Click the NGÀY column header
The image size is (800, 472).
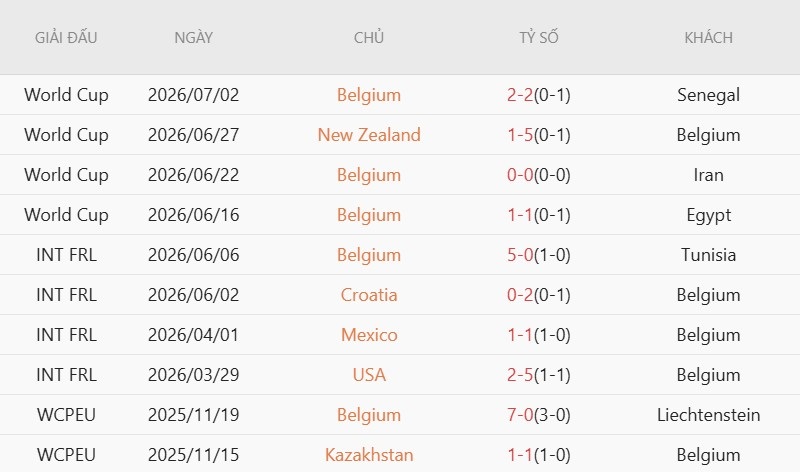pos(193,37)
